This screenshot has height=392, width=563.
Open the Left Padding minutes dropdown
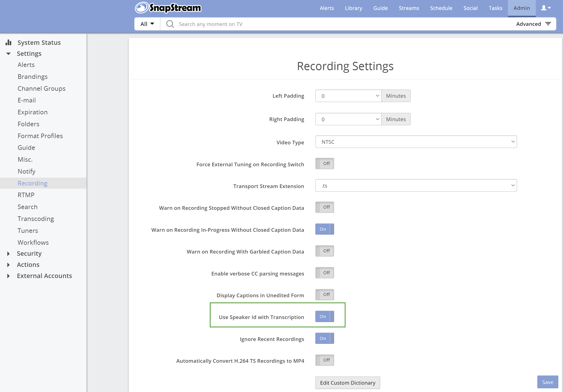click(x=348, y=96)
